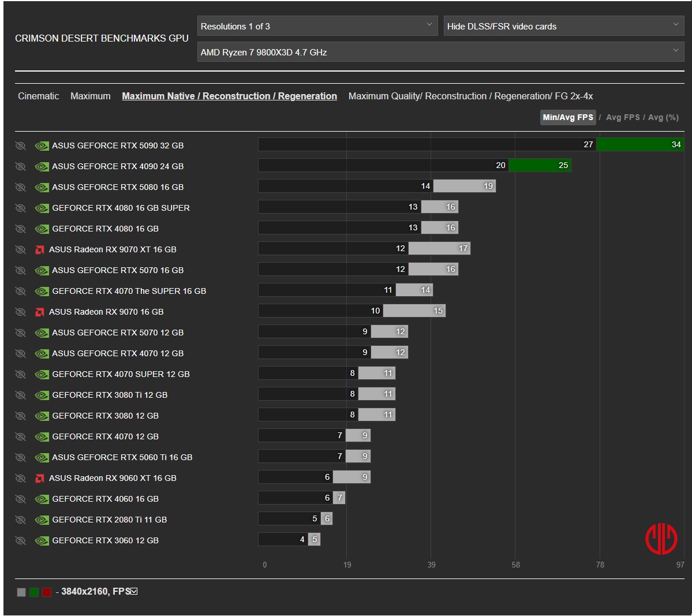Click the red legend swatch
Image resolution: width=692 pixels, height=616 pixels.
click(x=47, y=592)
